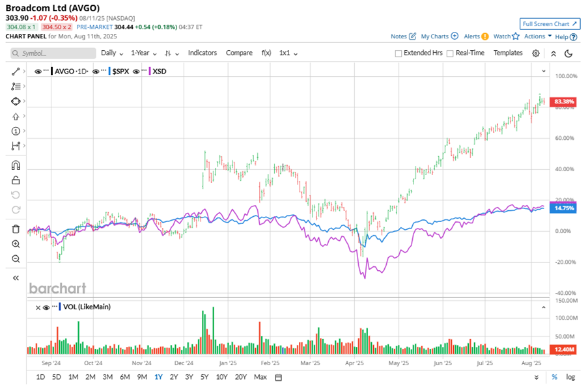Choose the shapes drawing tool
Image resolution: width=588 pixels, height=388 pixels.
click(x=16, y=101)
